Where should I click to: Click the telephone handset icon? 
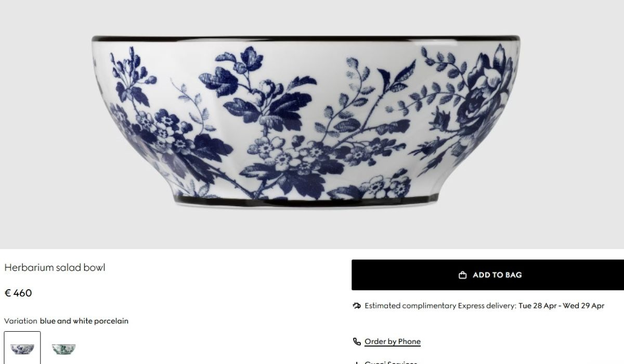click(x=356, y=342)
